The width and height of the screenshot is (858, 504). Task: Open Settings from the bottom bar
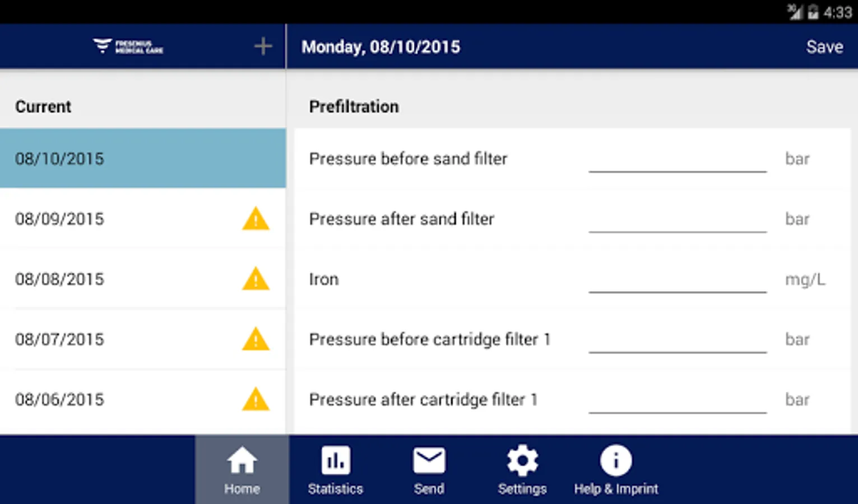[x=522, y=470]
